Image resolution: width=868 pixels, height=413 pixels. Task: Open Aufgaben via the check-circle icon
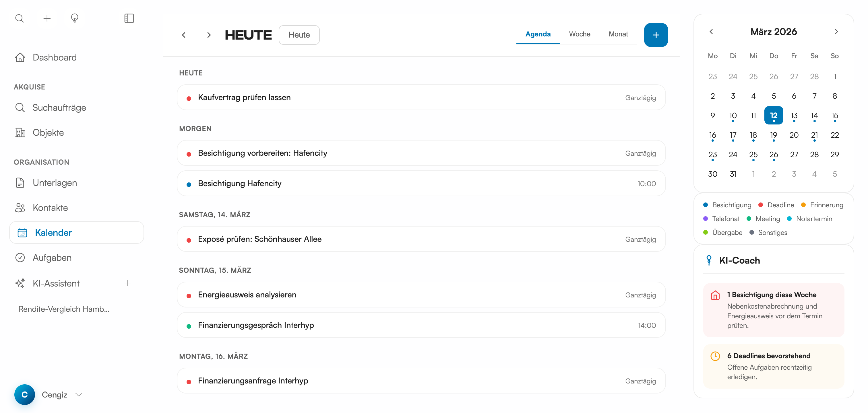pyautogui.click(x=20, y=258)
